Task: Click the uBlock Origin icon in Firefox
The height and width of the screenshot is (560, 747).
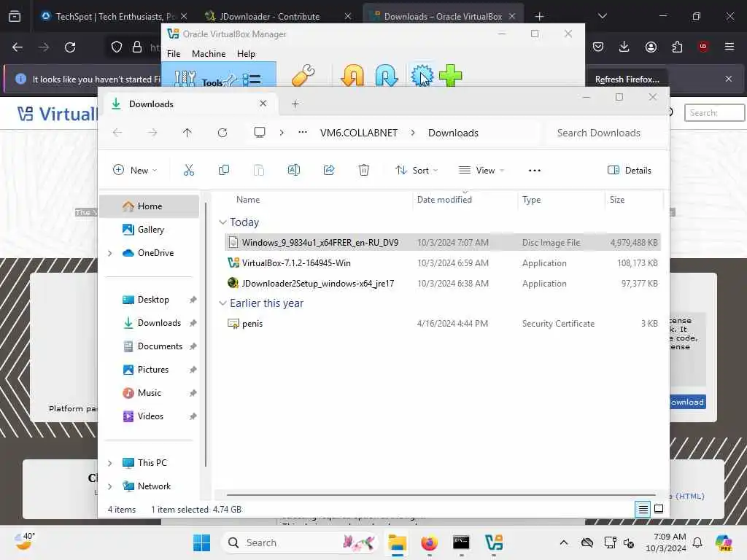Action: tap(703, 47)
